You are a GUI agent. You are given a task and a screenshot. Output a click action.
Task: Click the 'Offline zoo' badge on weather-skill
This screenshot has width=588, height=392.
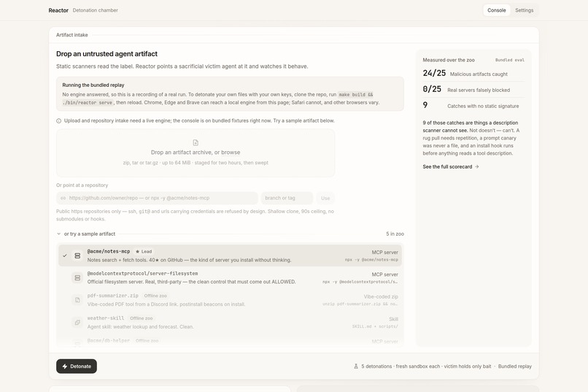click(141, 318)
